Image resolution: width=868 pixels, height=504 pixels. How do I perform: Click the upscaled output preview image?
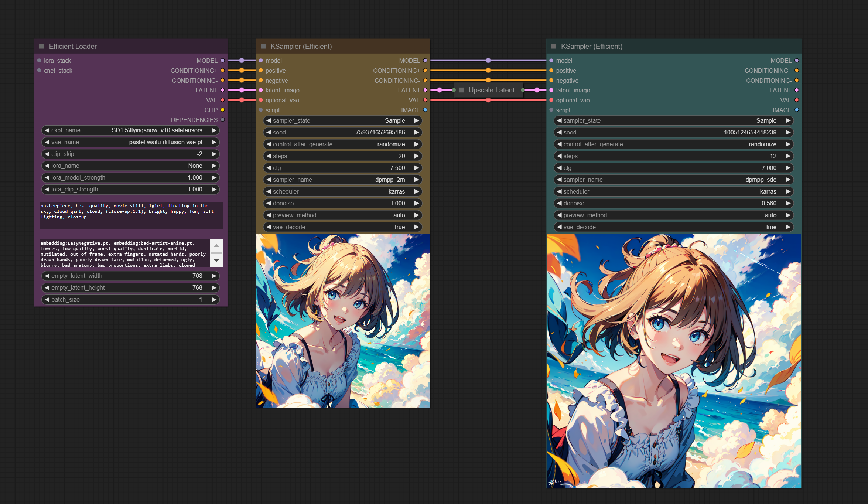click(673, 361)
